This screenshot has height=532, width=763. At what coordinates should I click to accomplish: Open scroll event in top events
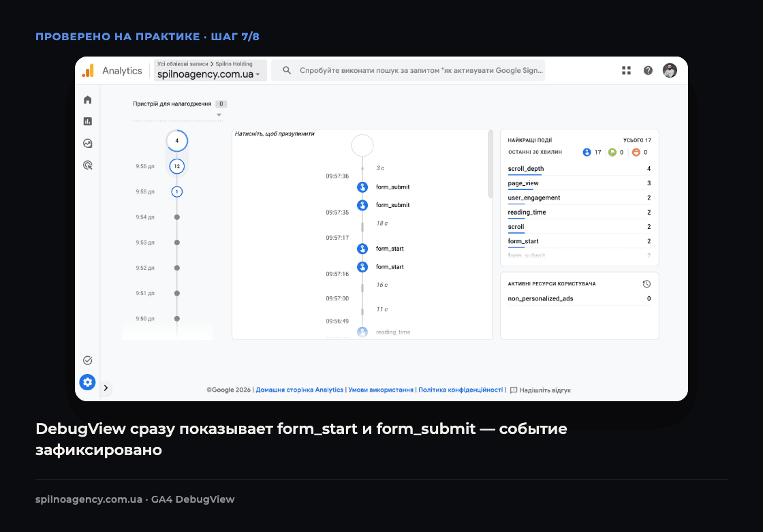click(x=516, y=227)
